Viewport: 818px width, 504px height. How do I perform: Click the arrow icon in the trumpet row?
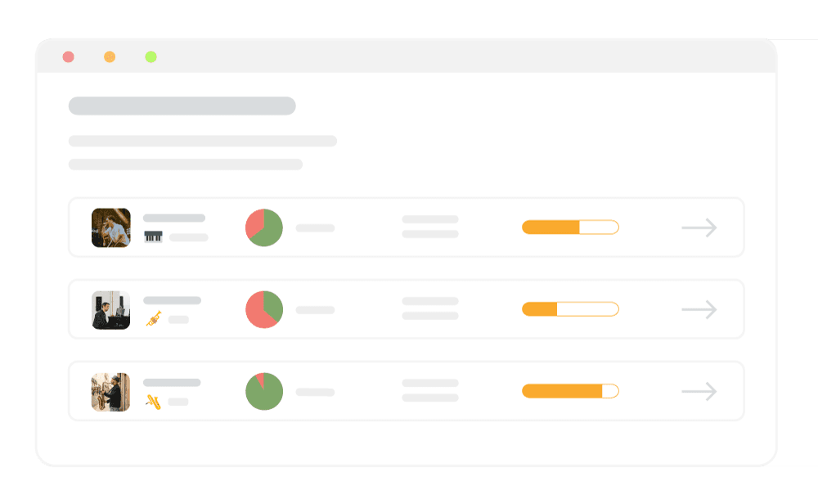(699, 309)
